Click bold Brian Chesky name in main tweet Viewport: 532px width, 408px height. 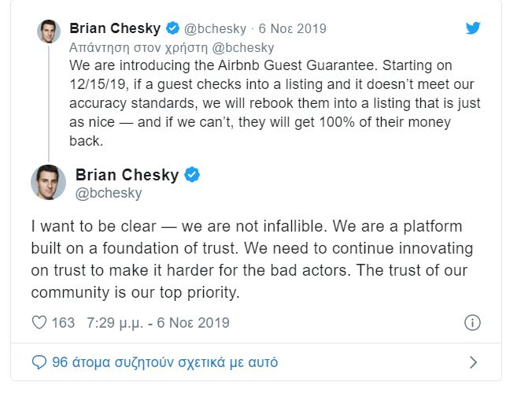[x=127, y=175]
